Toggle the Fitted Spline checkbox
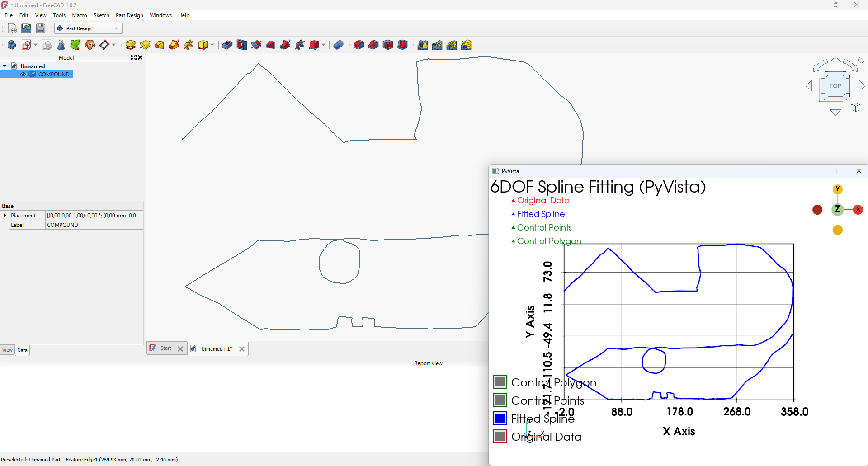The height and width of the screenshot is (466, 868). click(x=500, y=419)
